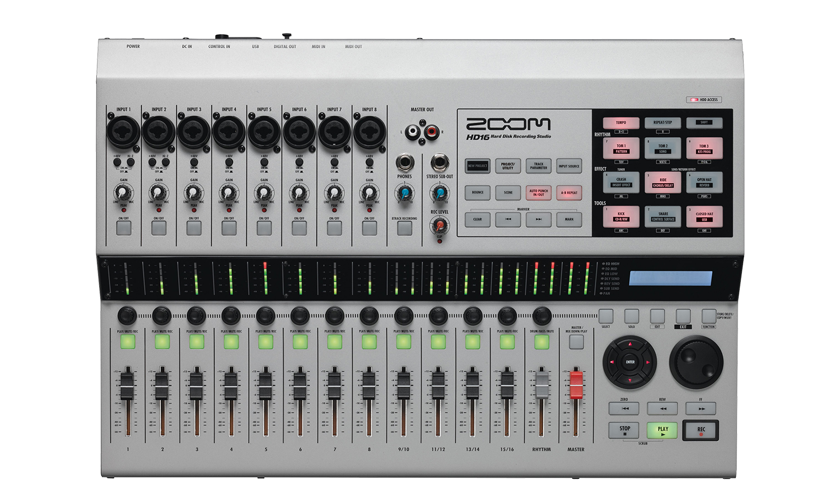Open the EDIT key
This screenshot has height=504, width=840.
click(657, 316)
